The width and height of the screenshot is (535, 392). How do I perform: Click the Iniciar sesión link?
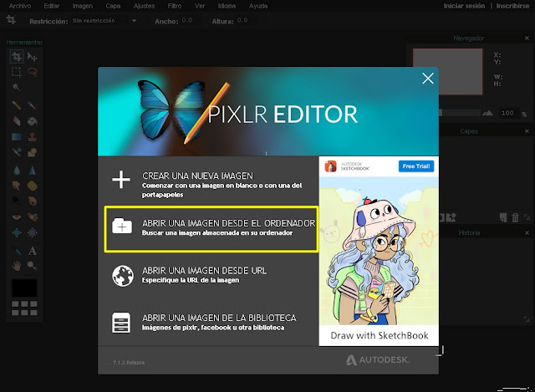click(x=465, y=6)
